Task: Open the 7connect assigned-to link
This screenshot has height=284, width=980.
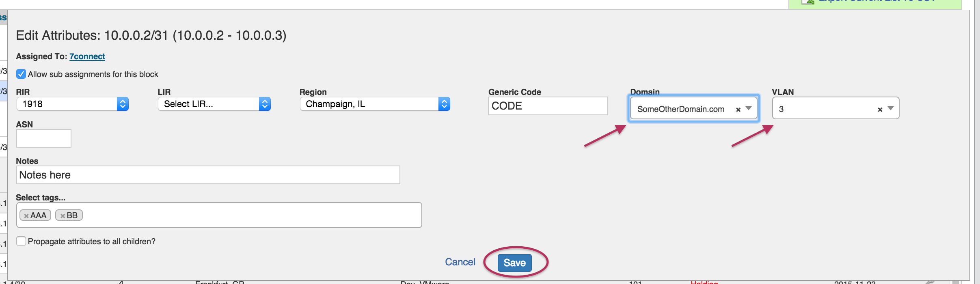Action: (x=87, y=56)
